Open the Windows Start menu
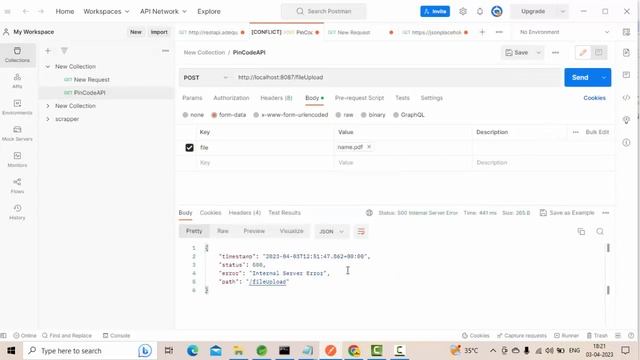Screen dimensions: 640x360 point(11,351)
